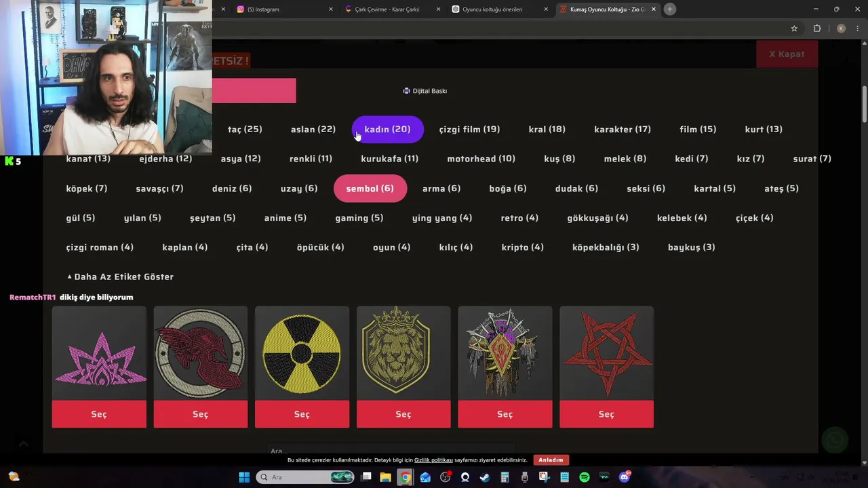The width and height of the screenshot is (868, 488).
Task: Launch Steam from the taskbar
Action: 485,477
